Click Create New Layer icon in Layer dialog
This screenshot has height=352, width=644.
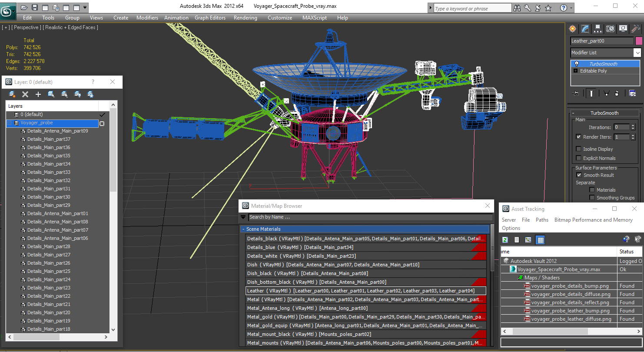pos(12,94)
